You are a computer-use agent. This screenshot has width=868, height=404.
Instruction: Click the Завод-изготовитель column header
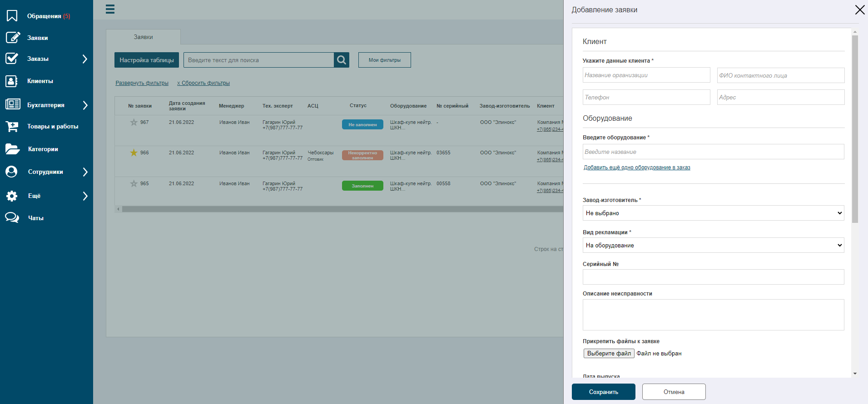(505, 106)
